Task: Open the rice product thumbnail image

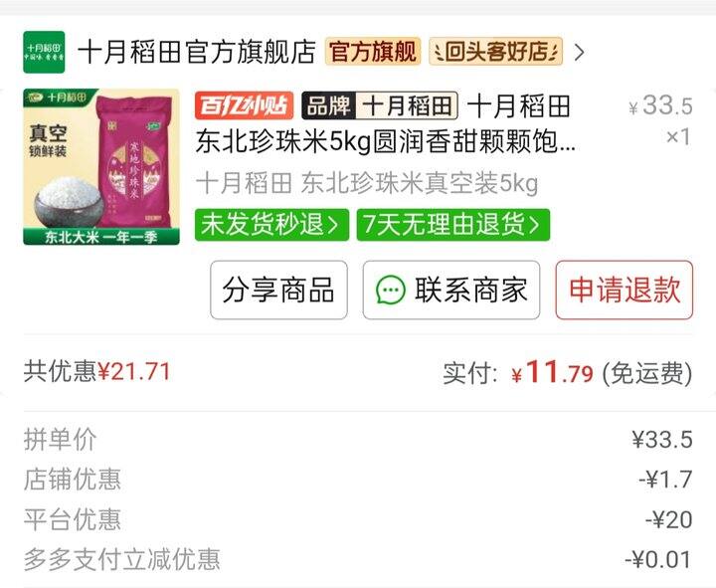Action: point(101,167)
